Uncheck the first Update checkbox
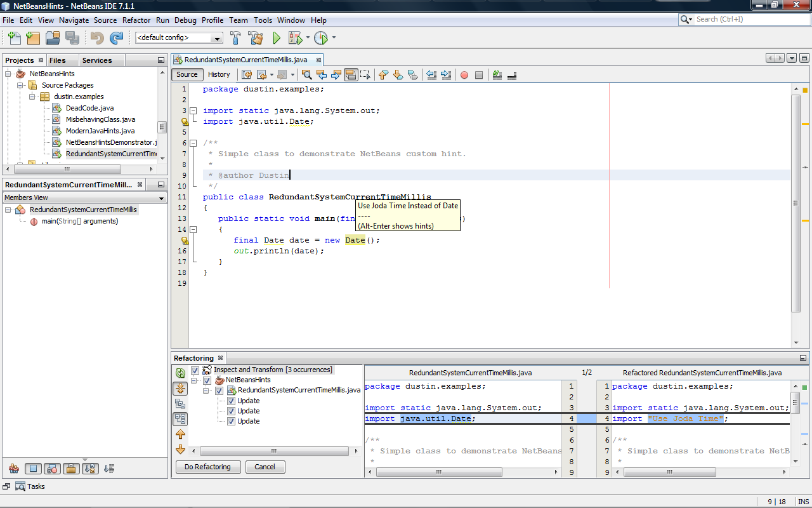 click(232, 401)
